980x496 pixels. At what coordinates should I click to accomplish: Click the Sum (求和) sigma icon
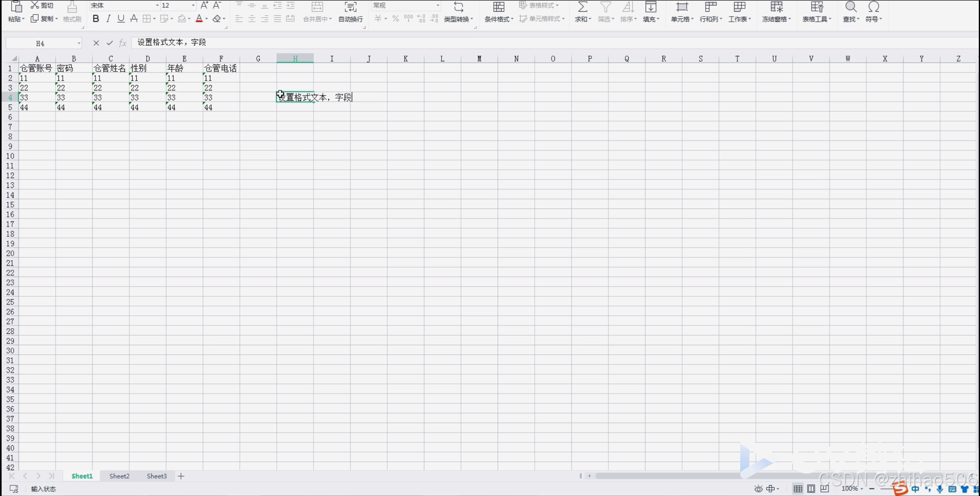pyautogui.click(x=582, y=7)
